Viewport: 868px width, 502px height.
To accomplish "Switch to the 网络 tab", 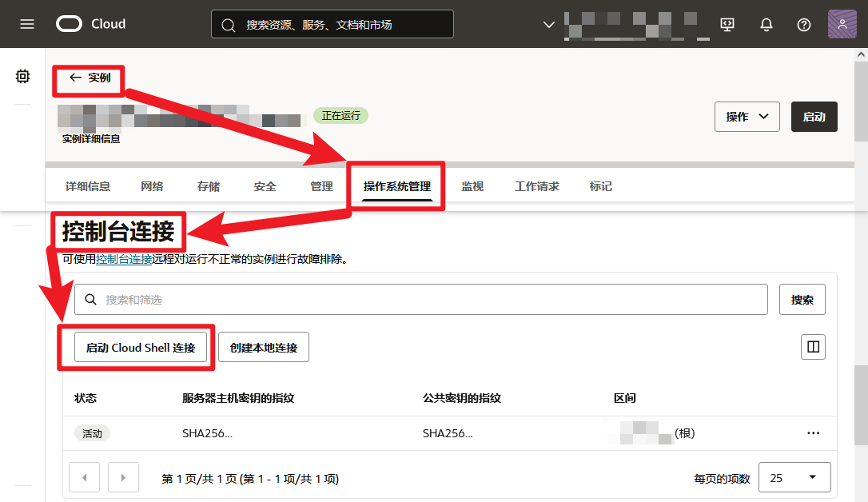I will (152, 186).
